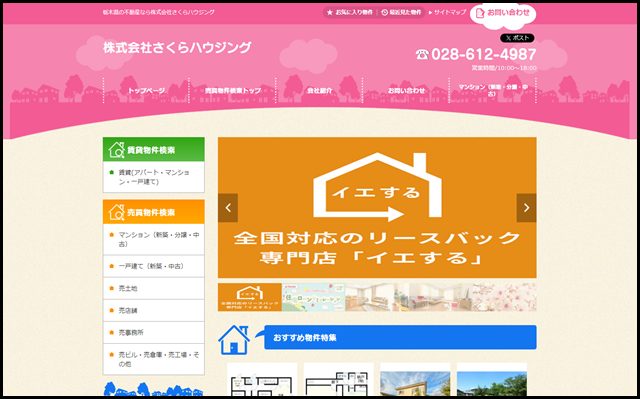Open 売買物件検索トップ in navigation bar
The image size is (640, 399).
coord(233,91)
